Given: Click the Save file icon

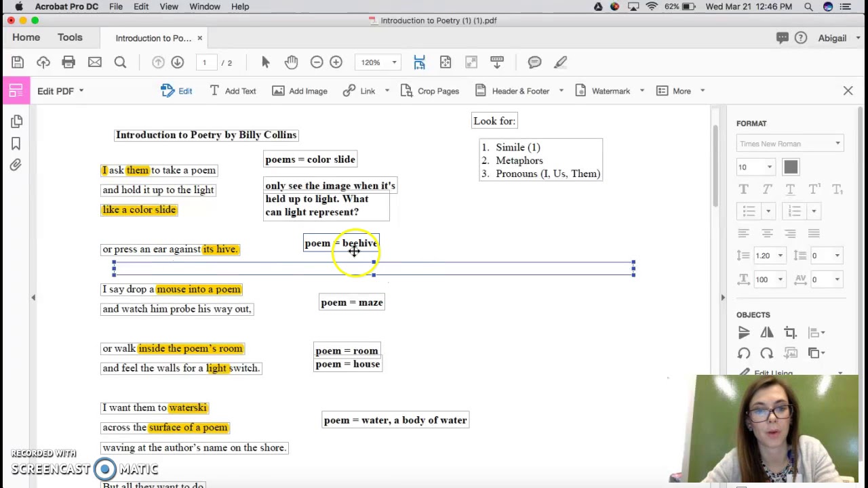Looking at the screenshot, I should pyautogui.click(x=18, y=62).
